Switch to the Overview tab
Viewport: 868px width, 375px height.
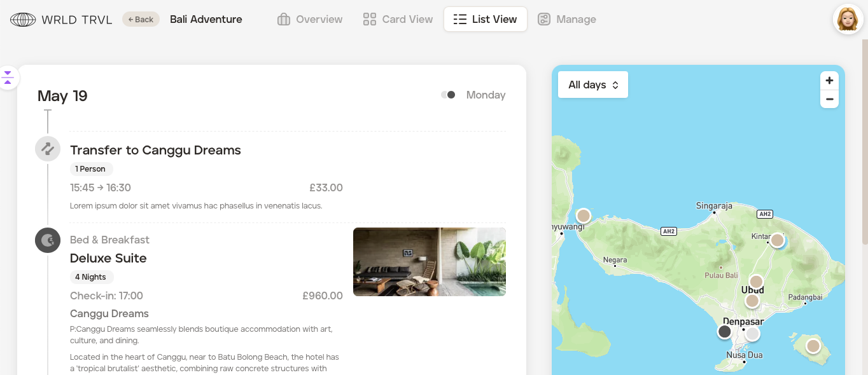(x=310, y=19)
